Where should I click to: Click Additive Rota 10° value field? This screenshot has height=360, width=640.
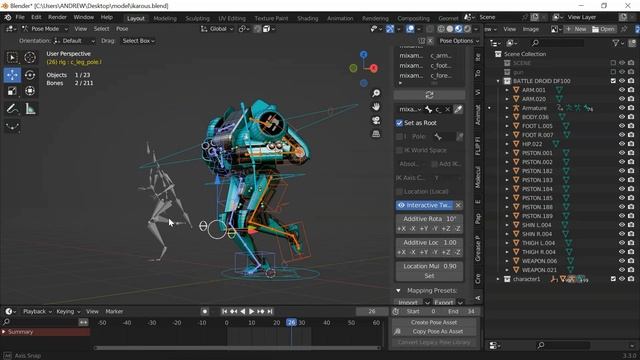pyautogui.click(x=429, y=219)
